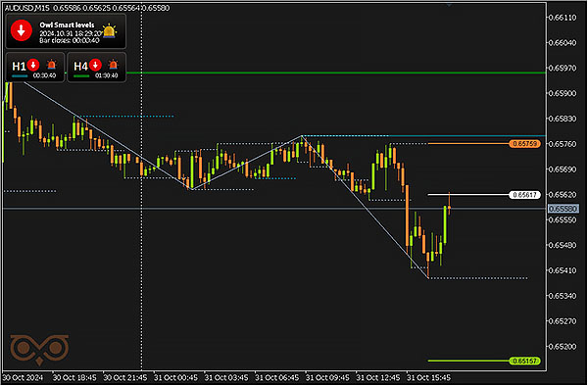Click the Bar closes 00:00:40 text
Viewport: 588px width, 386px height.
click(70, 40)
